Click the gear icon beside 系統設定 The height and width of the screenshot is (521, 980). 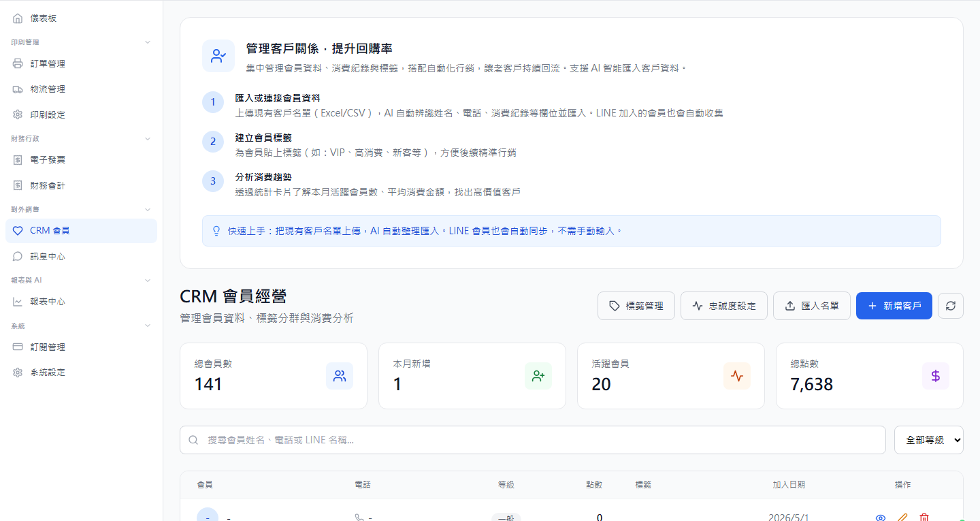(18, 373)
